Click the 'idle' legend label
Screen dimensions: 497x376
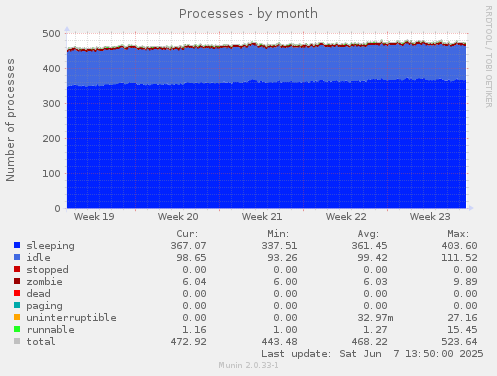[x=39, y=258]
